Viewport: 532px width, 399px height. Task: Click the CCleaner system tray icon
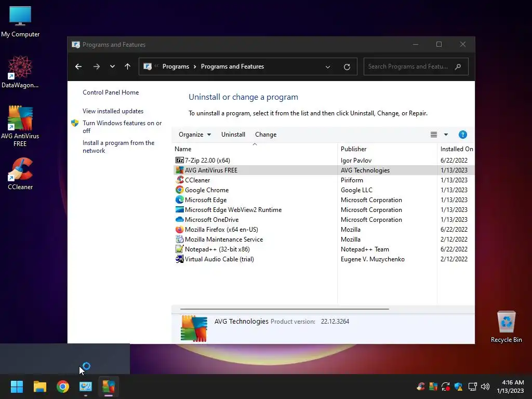(421, 387)
